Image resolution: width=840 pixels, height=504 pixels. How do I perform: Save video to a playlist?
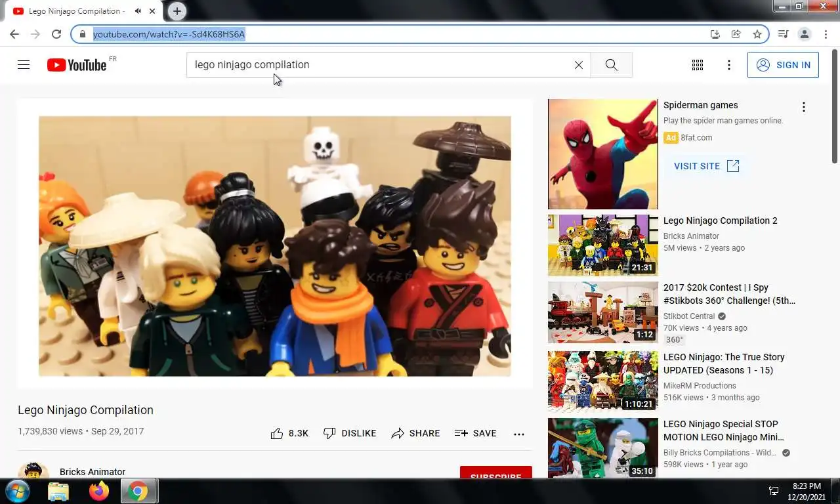tap(475, 433)
